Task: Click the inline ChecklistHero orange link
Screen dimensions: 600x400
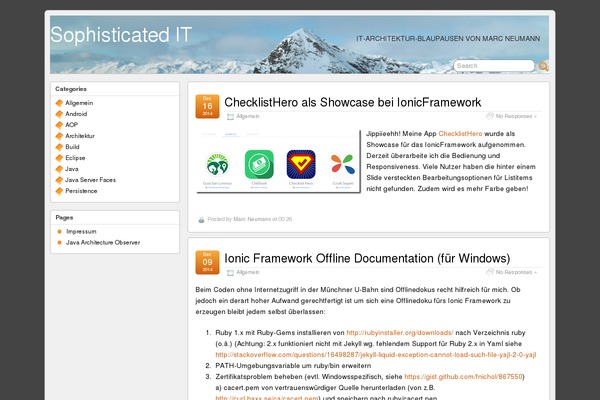Action: (460, 134)
